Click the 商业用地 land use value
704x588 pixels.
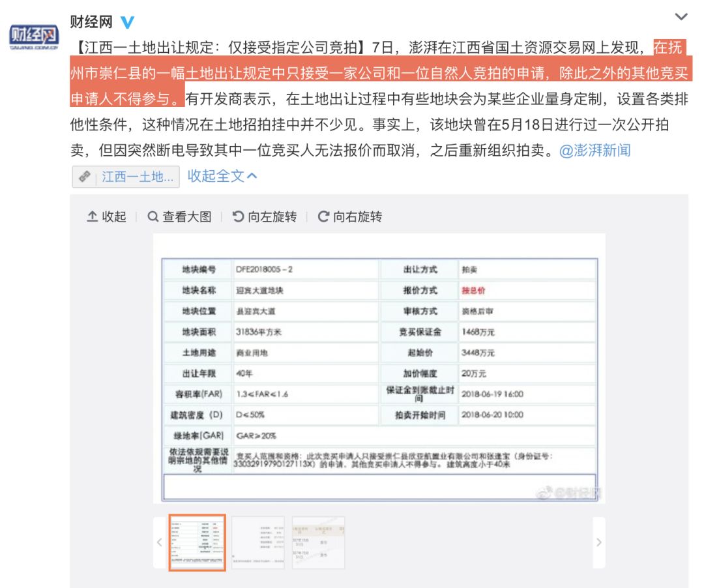point(252,353)
